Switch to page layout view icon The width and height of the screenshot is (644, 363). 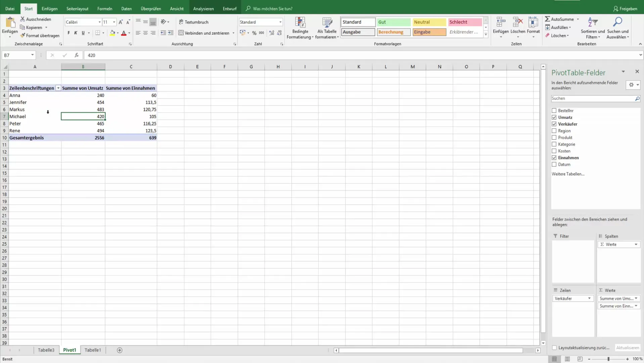click(x=567, y=359)
